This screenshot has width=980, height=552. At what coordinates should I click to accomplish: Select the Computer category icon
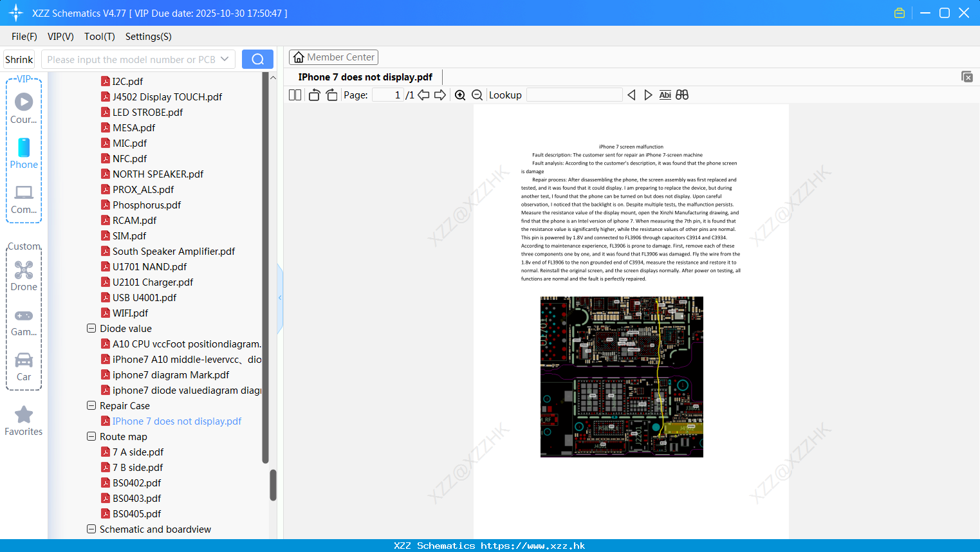(x=24, y=199)
